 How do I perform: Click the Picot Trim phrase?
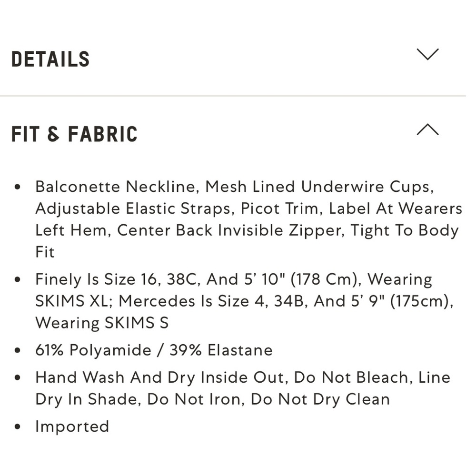coord(279,208)
